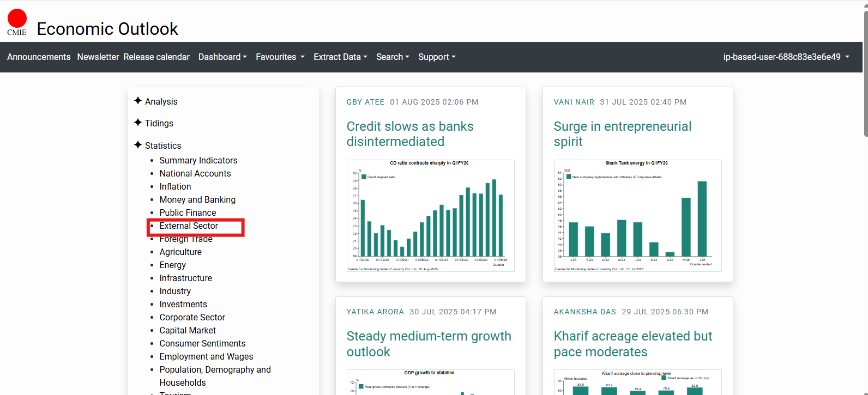The width and height of the screenshot is (868, 395).
Task: Open the Extract Data dropdown
Action: [x=340, y=57]
